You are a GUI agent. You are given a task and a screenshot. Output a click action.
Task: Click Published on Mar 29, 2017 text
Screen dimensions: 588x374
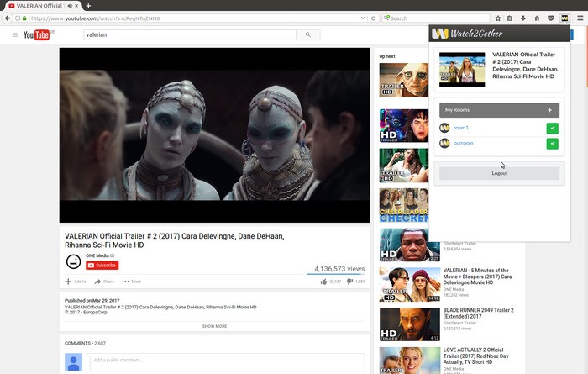(92, 301)
